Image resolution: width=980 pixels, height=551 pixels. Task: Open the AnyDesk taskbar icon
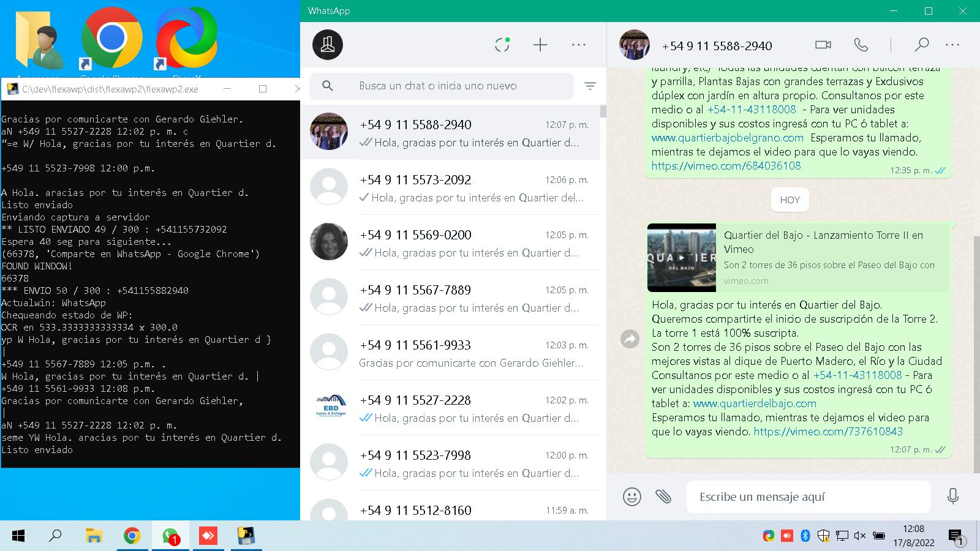(208, 536)
